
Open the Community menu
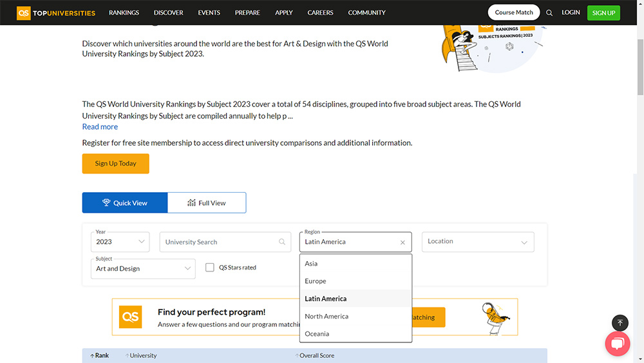pos(367,13)
